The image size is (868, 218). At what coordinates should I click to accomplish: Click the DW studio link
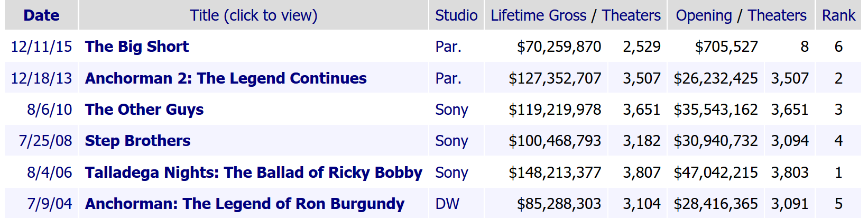pos(447,204)
